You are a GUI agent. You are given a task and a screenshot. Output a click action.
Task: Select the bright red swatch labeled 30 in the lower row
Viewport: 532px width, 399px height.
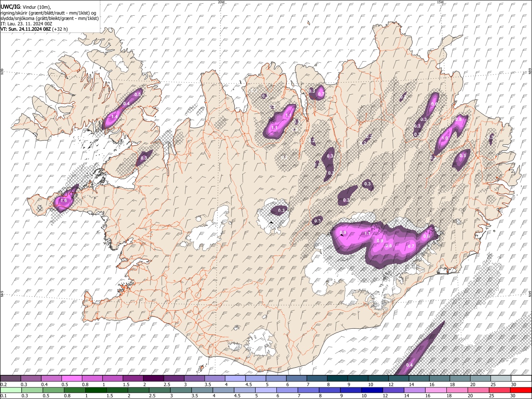click(521, 390)
